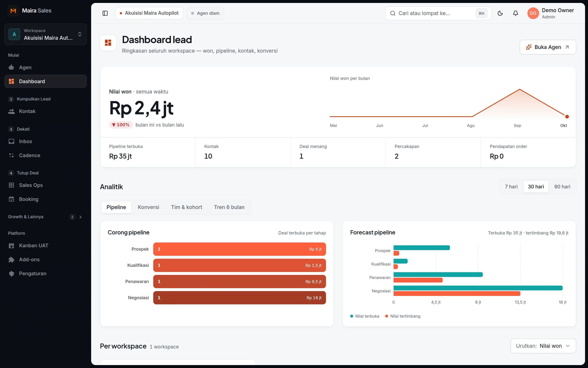This screenshot has height=368, width=588.
Task: Open Pengaturan gear icon
Action: pyautogui.click(x=11, y=274)
